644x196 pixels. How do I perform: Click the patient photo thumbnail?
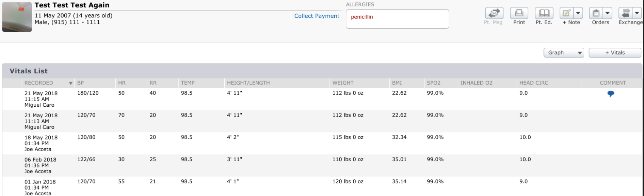(x=17, y=16)
